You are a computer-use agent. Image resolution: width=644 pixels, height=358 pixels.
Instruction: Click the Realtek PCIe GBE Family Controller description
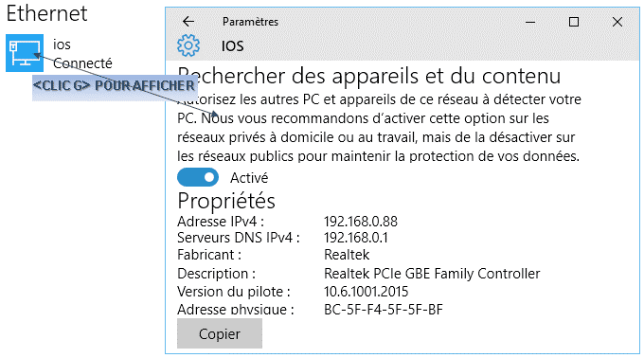pyautogui.click(x=432, y=274)
